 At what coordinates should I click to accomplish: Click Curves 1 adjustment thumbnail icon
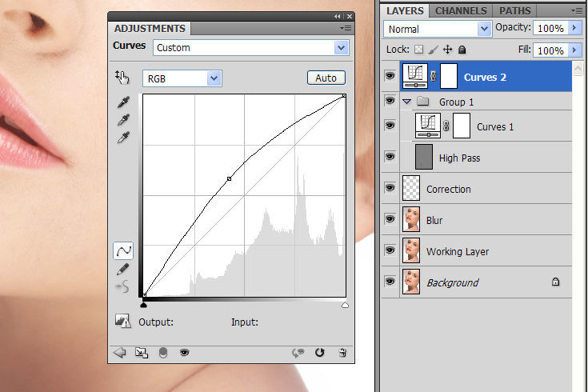pos(427,126)
